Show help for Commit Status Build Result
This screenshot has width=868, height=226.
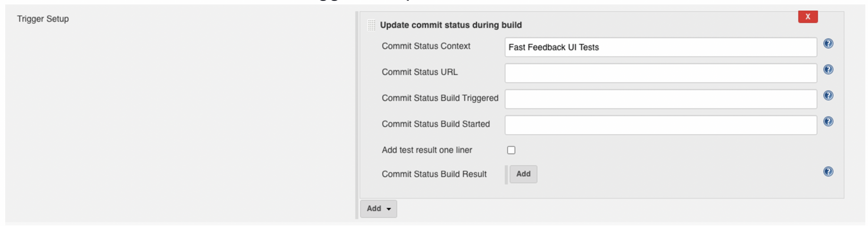tap(828, 172)
